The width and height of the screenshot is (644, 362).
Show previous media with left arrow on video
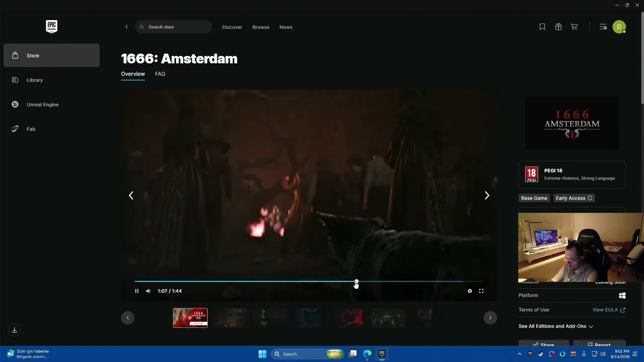tap(131, 196)
